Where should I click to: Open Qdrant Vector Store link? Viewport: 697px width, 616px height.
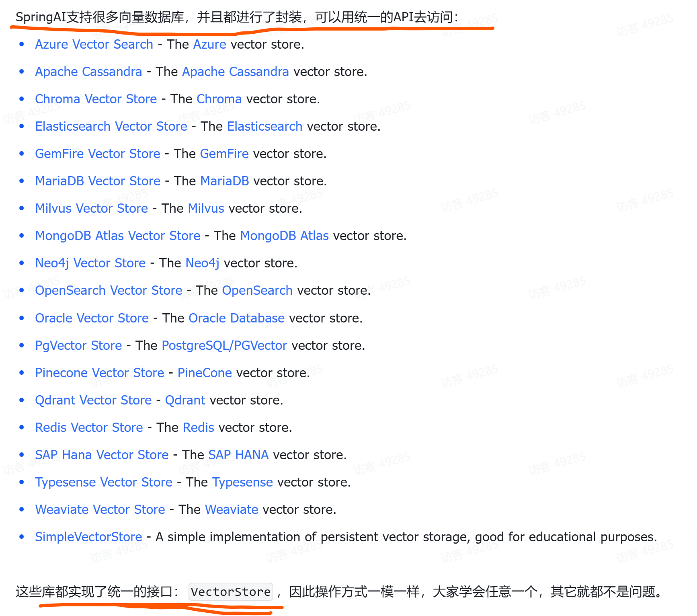(x=93, y=400)
